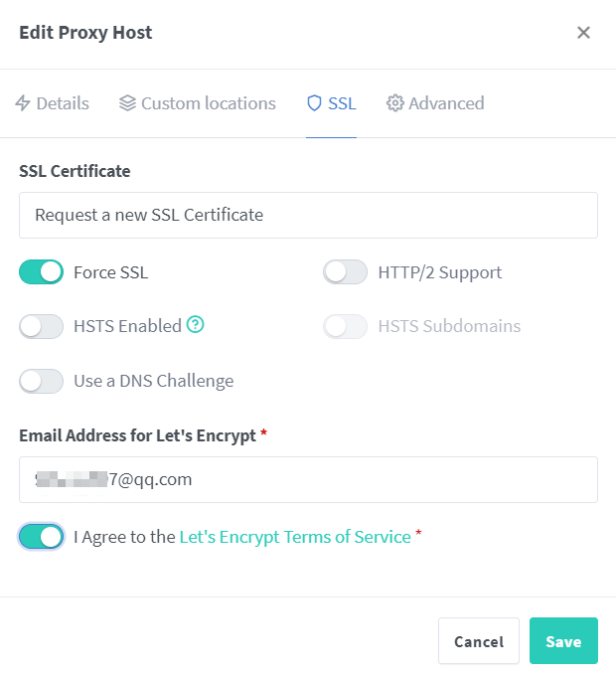This screenshot has height=681, width=616.
Task: Click the SSL shield icon
Action: 314,103
